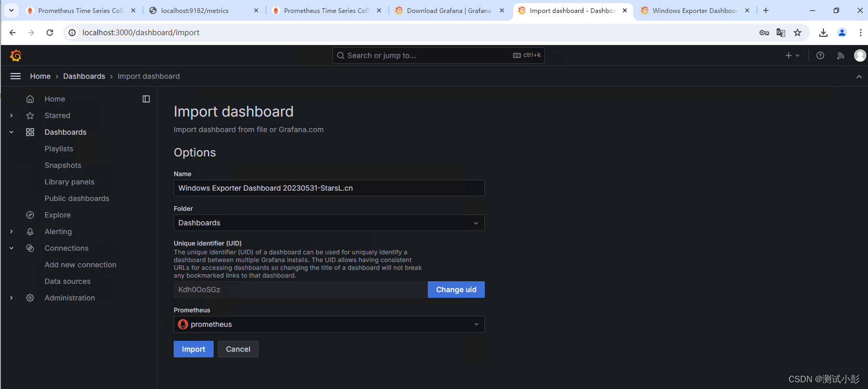The height and width of the screenshot is (389, 868).
Task: Click the translate page icon
Action: tap(781, 33)
